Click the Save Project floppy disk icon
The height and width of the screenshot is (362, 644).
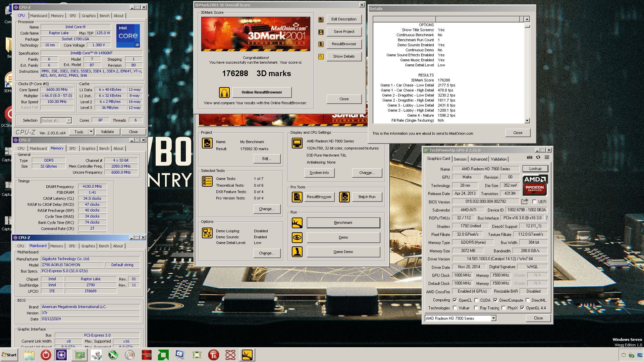321,32
